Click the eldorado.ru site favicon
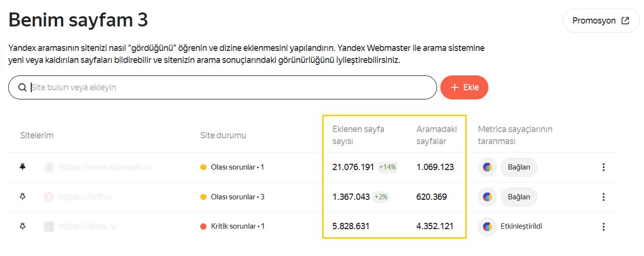Viewport: 644px width, 256px height. (x=49, y=167)
